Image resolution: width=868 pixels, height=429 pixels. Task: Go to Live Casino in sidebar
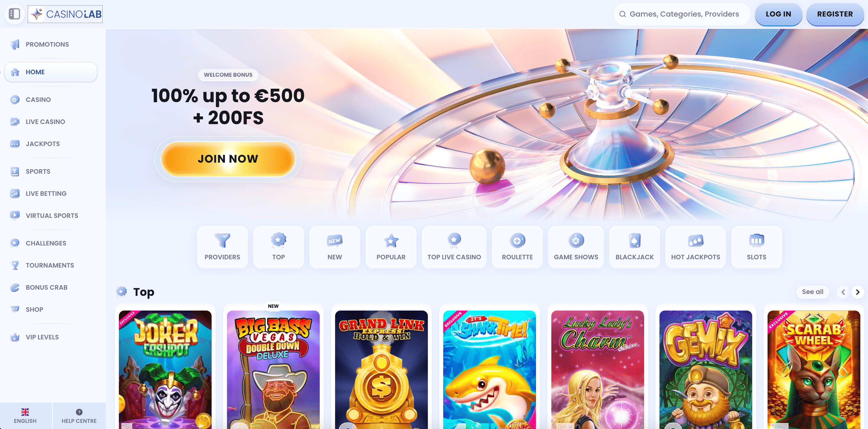click(x=45, y=122)
